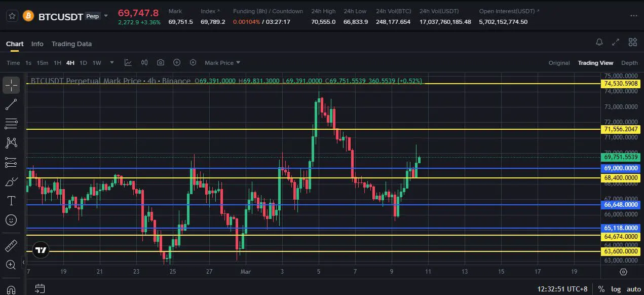The height and width of the screenshot is (295, 644).
Task: Select the XABCD pattern tool
Action: [x=11, y=143]
